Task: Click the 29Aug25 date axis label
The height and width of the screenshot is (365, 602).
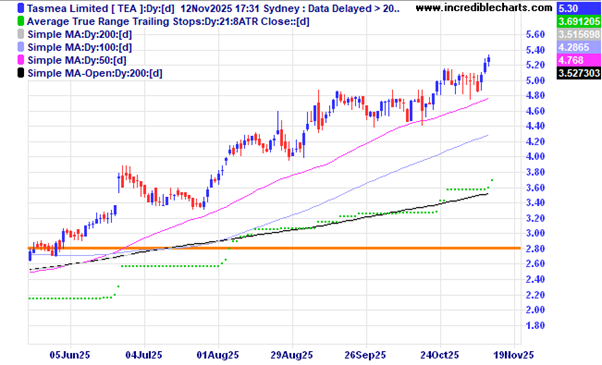Action: coord(292,355)
